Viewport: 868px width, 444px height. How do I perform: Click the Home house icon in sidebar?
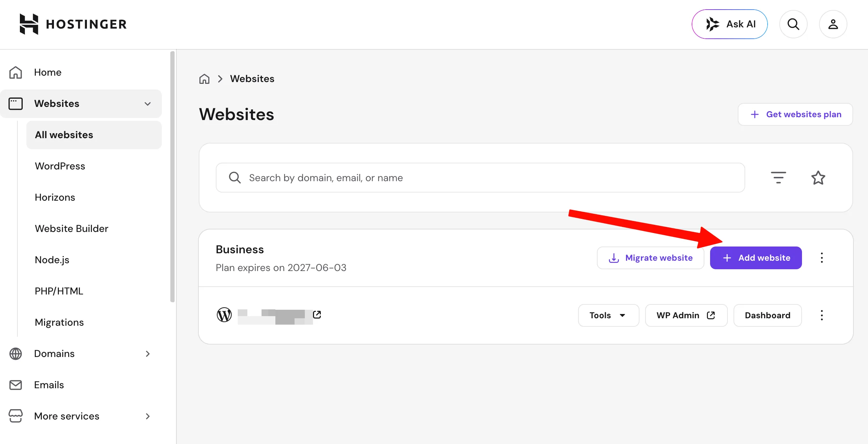(16, 72)
